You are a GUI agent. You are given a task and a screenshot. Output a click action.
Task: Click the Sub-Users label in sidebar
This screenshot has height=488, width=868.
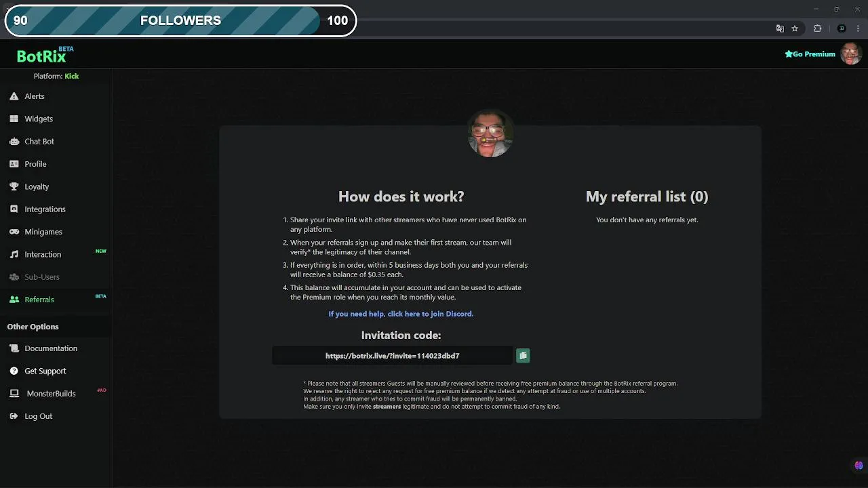click(x=42, y=277)
